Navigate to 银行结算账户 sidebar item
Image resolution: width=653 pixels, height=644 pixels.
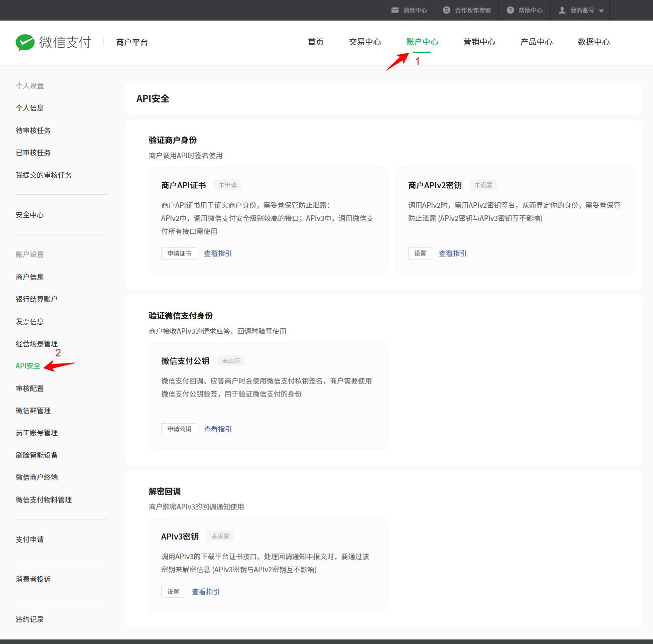tap(37, 299)
